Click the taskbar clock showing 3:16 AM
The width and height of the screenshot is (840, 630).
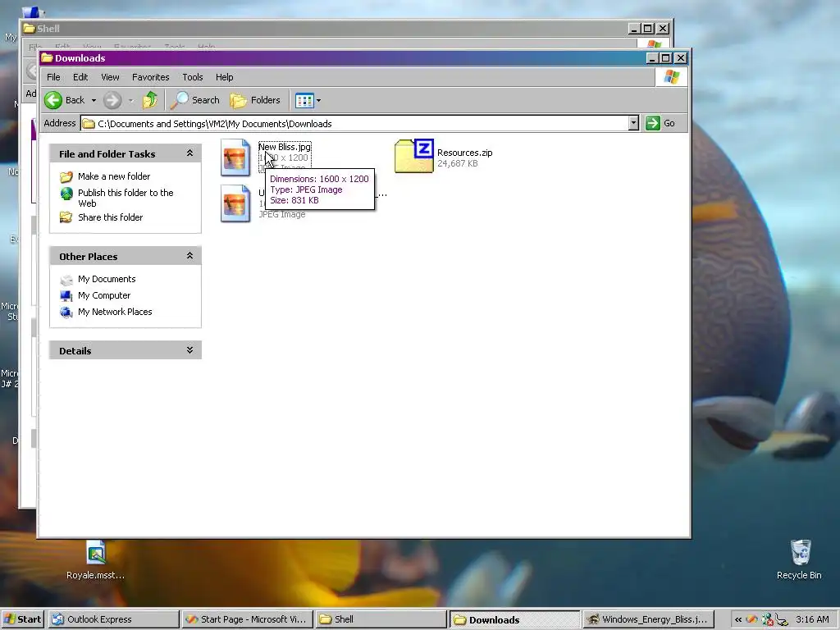812,619
